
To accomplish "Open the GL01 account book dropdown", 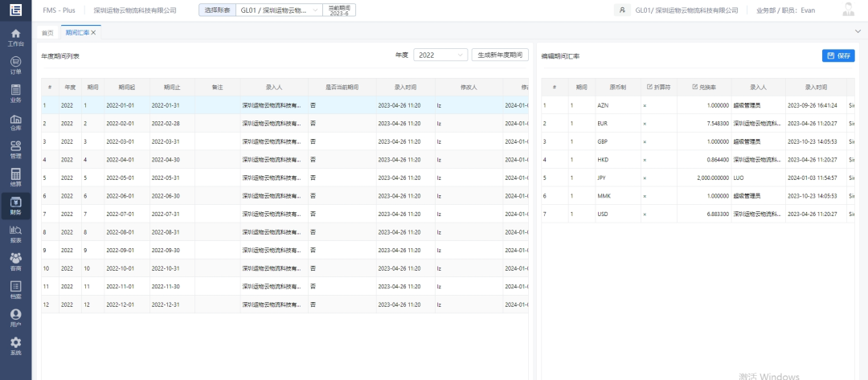I will pos(279,10).
